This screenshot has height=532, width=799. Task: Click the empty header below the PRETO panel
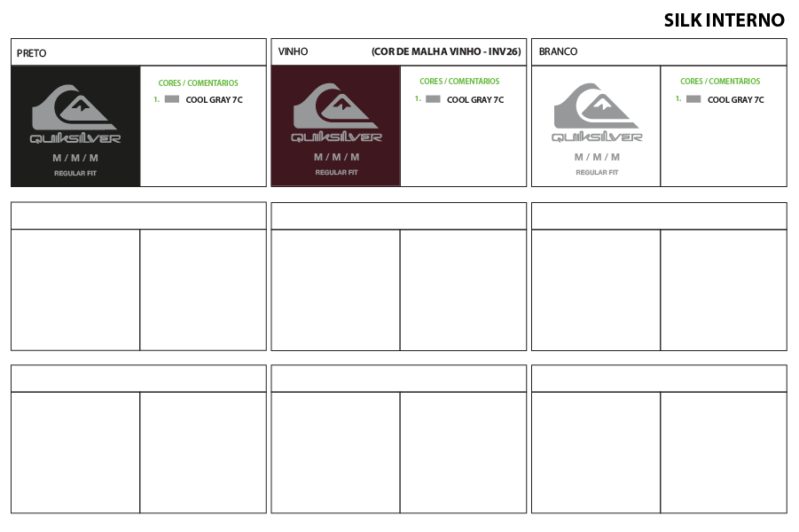138,215
